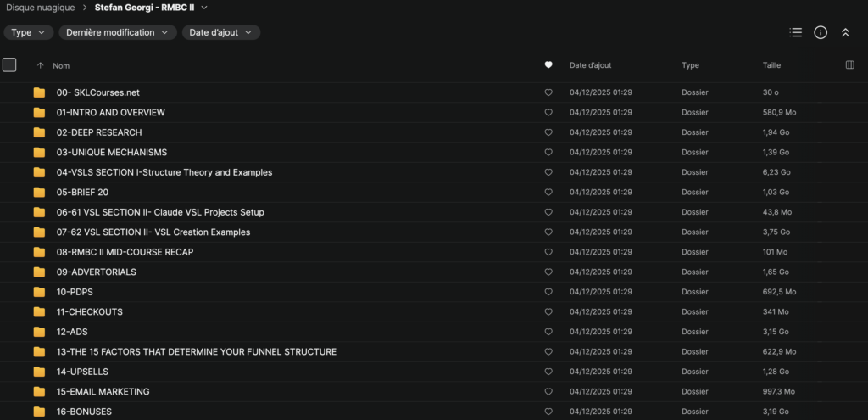
Task: Go to Disque nuagique breadcrumb
Action: click(x=39, y=8)
